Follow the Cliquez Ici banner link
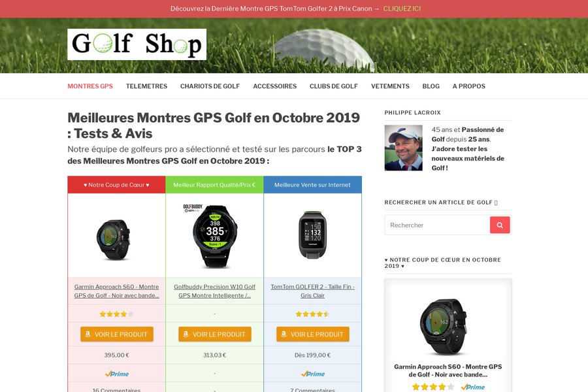 pos(402,8)
